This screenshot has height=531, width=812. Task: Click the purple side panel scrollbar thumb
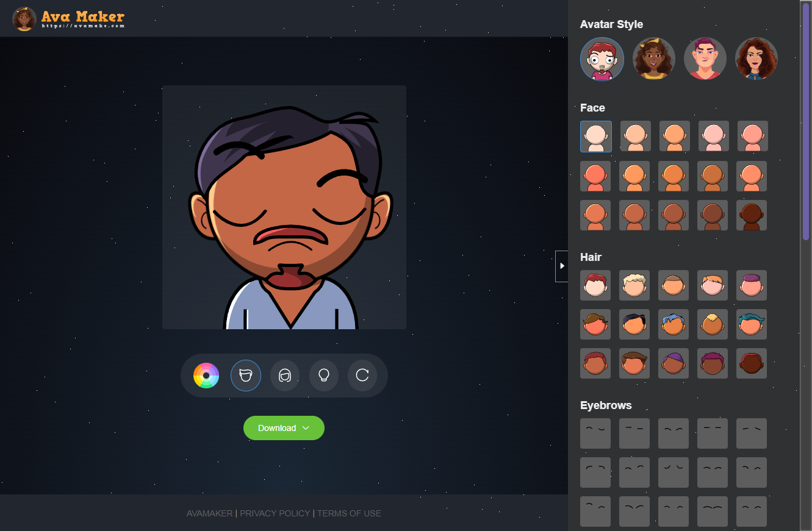pyautogui.click(x=806, y=121)
